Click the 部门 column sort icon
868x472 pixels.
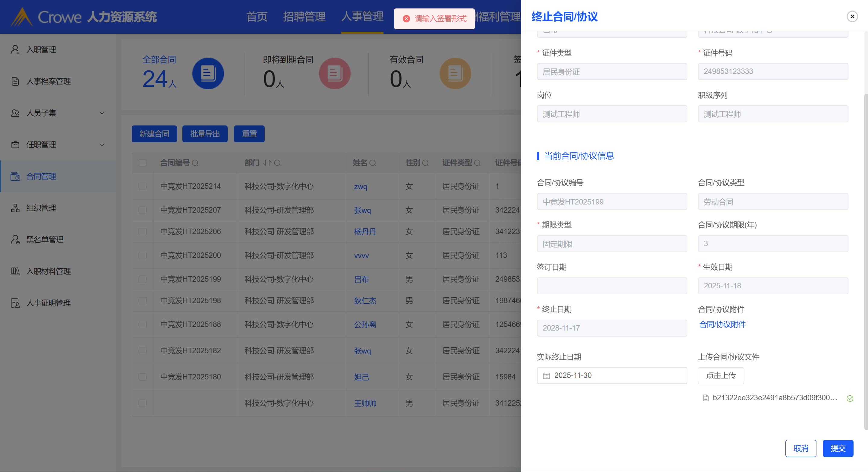click(x=267, y=163)
